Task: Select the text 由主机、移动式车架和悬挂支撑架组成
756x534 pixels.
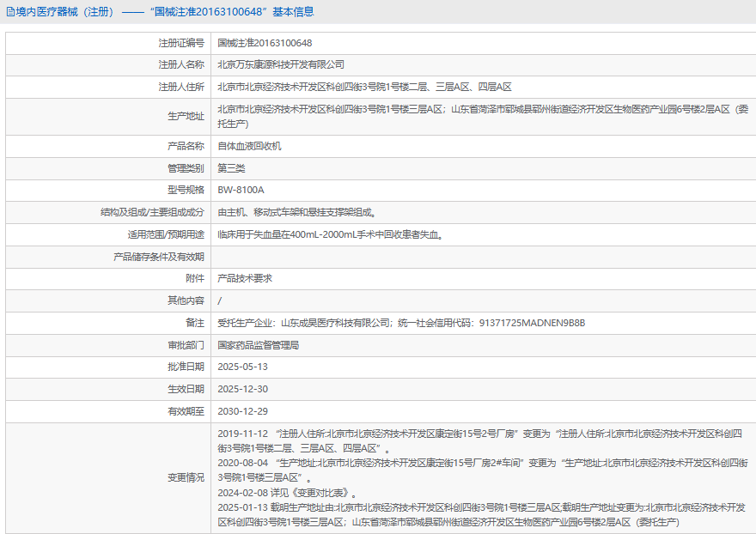Action: coord(296,212)
